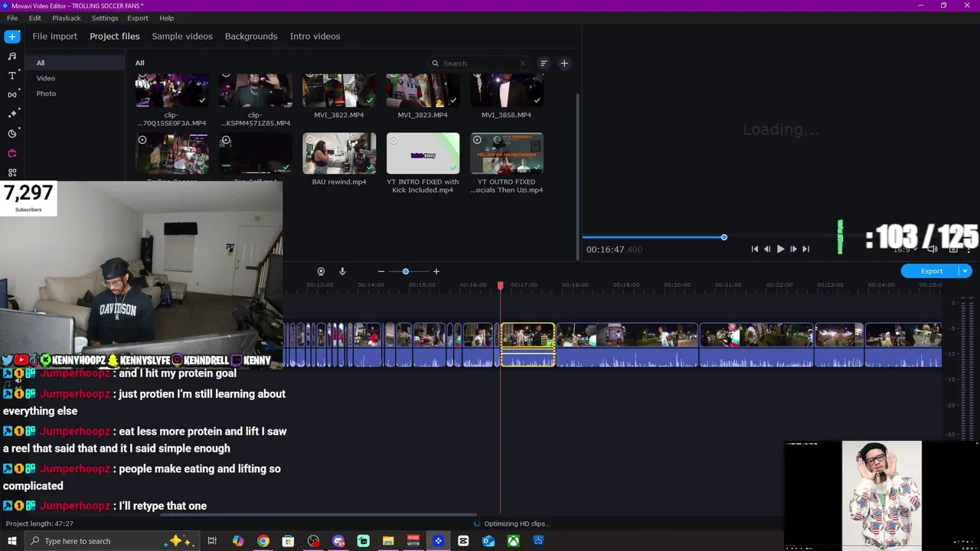The image size is (980, 551).
Task: Expand the Export button dropdown arrow
Action: click(965, 271)
